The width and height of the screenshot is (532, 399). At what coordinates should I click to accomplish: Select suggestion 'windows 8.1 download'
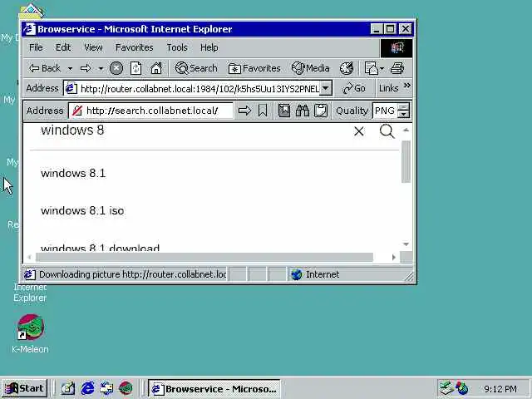pos(100,248)
